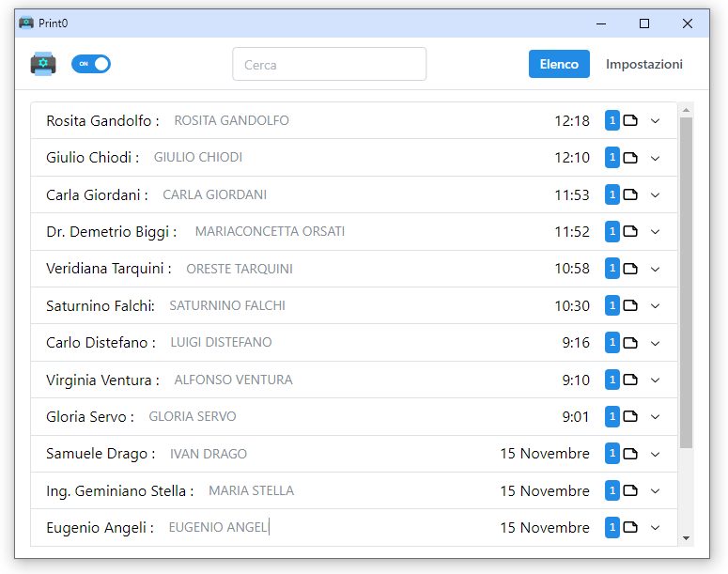The height and width of the screenshot is (574, 728).
Task: Click the printer logo icon
Action: point(43,64)
